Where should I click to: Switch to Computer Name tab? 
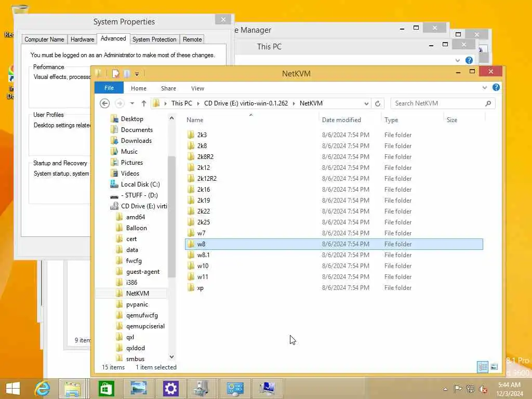pos(45,39)
